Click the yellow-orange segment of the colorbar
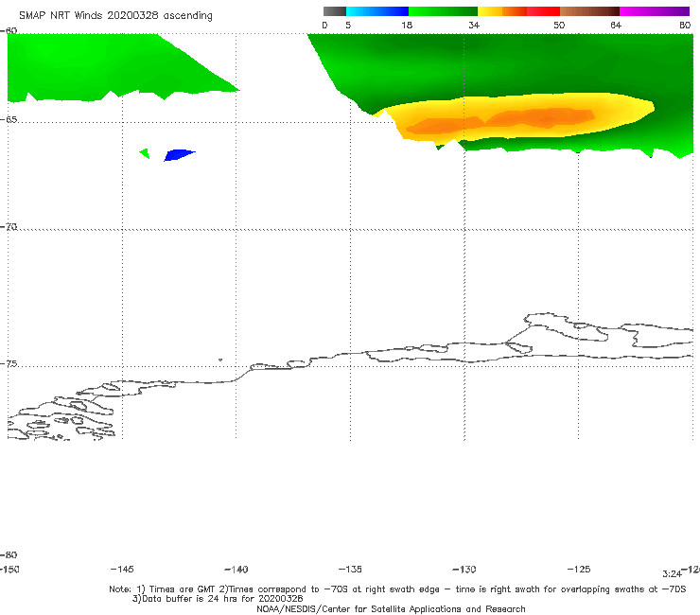The image size is (700, 615). click(501, 11)
